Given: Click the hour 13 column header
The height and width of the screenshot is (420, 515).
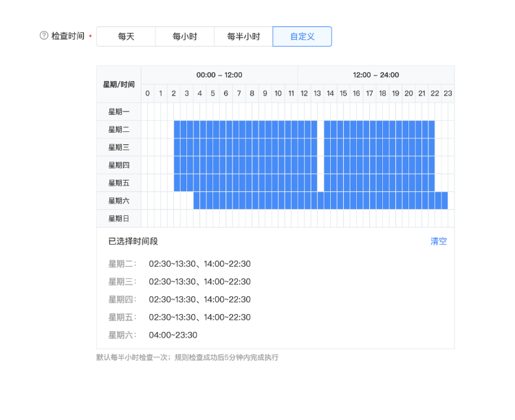Looking at the screenshot, I should point(317,93).
